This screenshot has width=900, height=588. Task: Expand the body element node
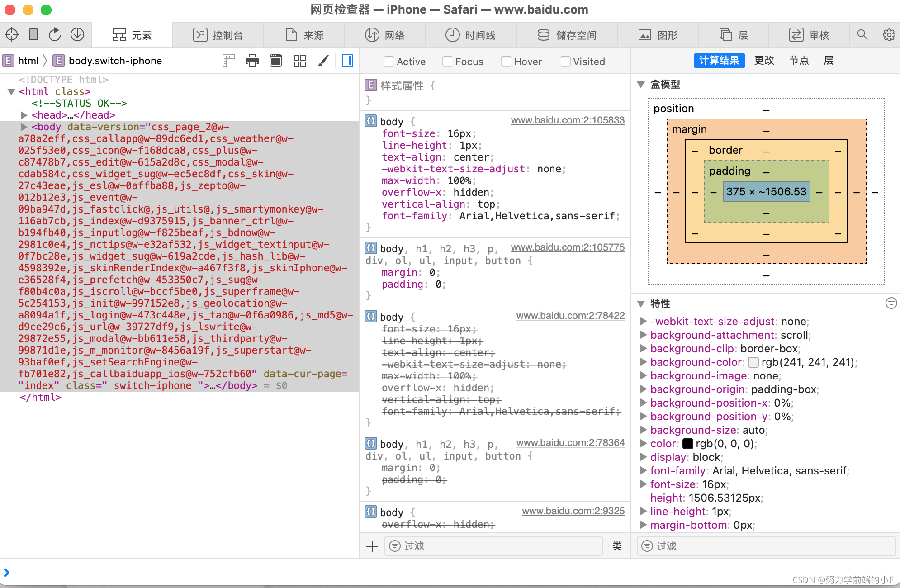click(x=24, y=127)
